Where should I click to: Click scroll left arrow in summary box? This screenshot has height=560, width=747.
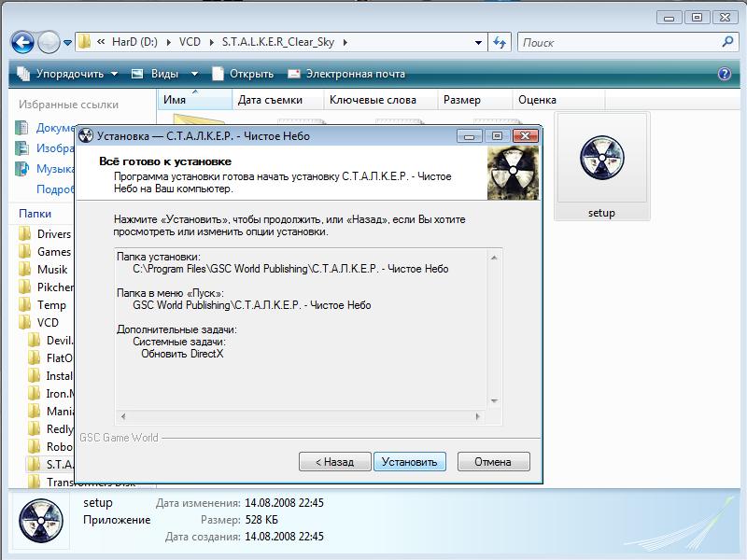click(123, 416)
